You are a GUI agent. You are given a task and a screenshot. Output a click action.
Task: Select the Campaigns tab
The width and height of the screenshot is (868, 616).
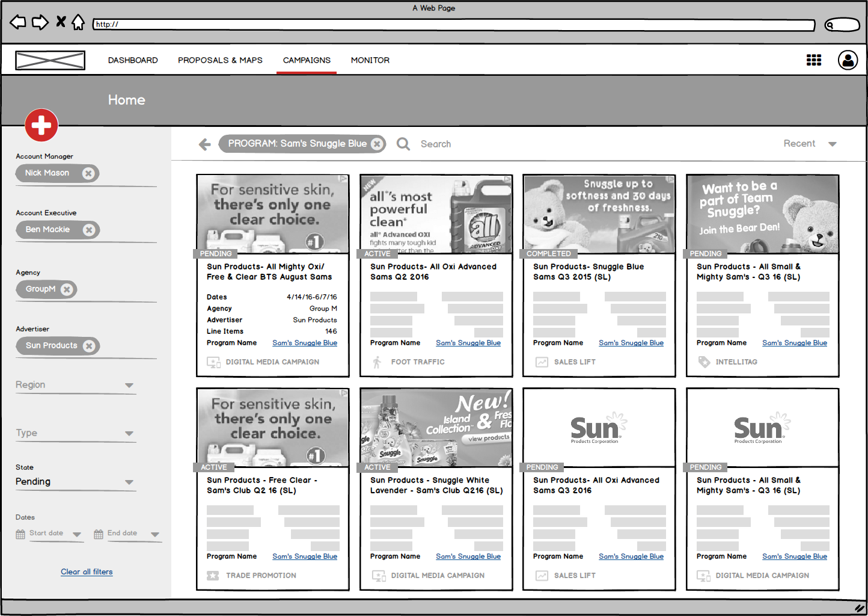[307, 60]
